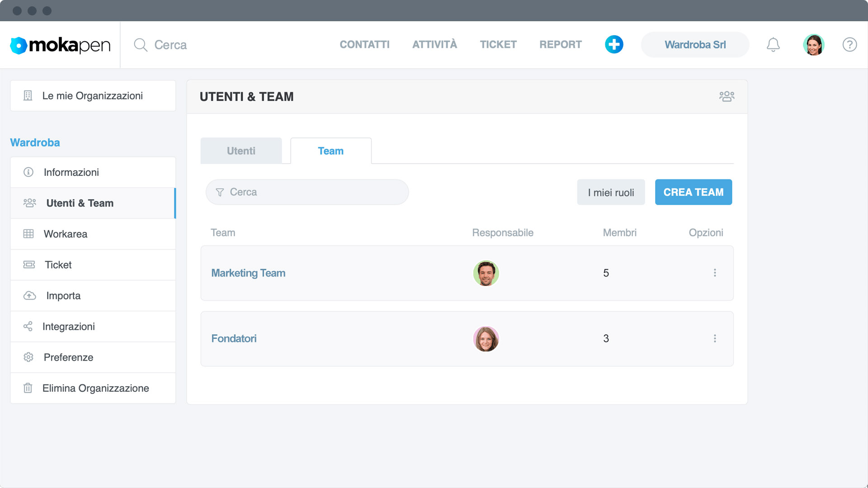
Task: Click the help question mark icon
Action: pos(849,44)
